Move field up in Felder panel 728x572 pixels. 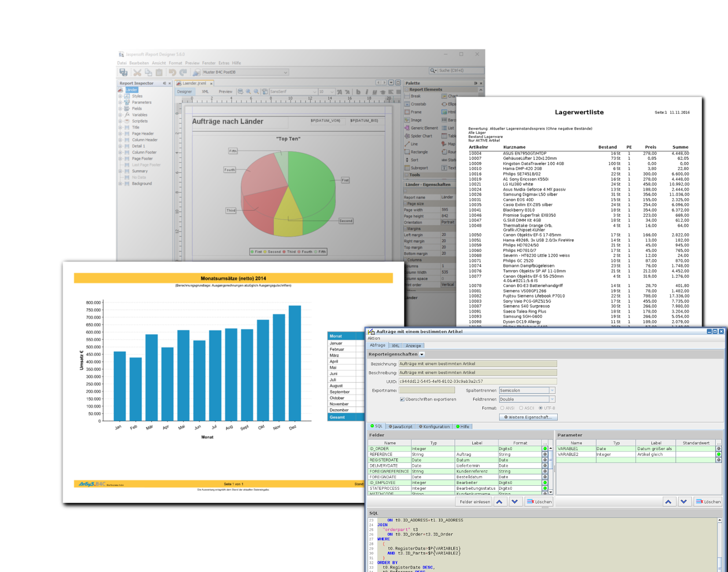499,502
